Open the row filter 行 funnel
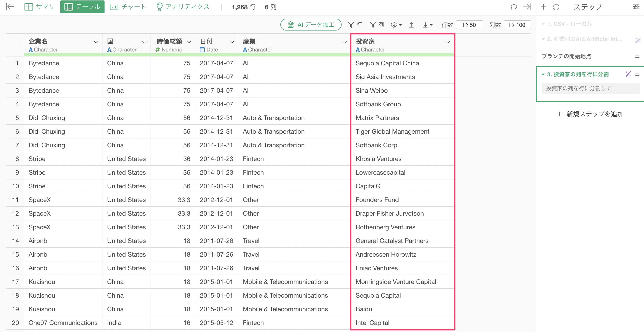This screenshot has width=644, height=332. click(x=355, y=25)
